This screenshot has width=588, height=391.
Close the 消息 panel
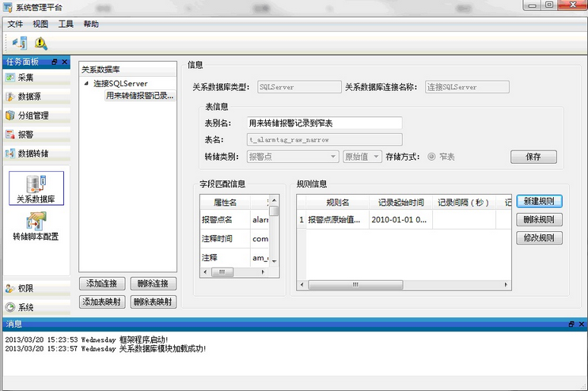click(x=581, y=324)
